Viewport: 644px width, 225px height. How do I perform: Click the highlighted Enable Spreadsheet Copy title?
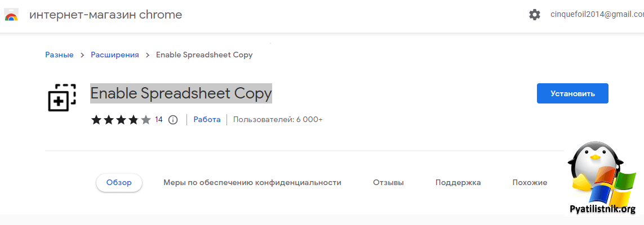click(x=181, y=93)
